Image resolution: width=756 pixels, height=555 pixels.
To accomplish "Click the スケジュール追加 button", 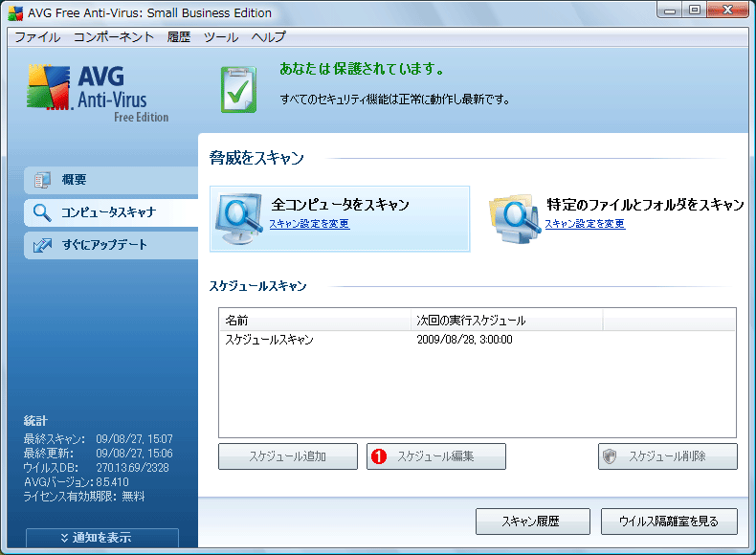I will pyautogui.click(x=288, y=456).
